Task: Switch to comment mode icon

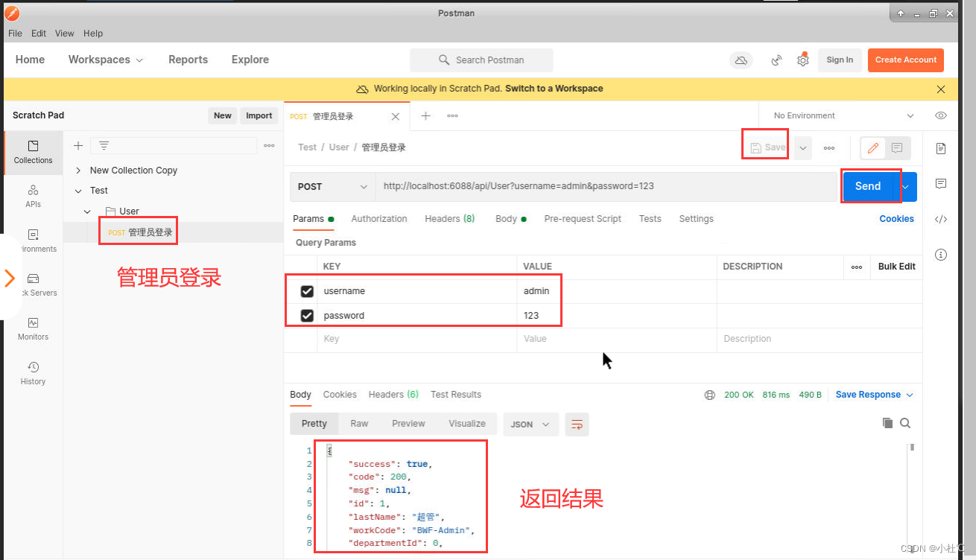Action: pos(897,148)
